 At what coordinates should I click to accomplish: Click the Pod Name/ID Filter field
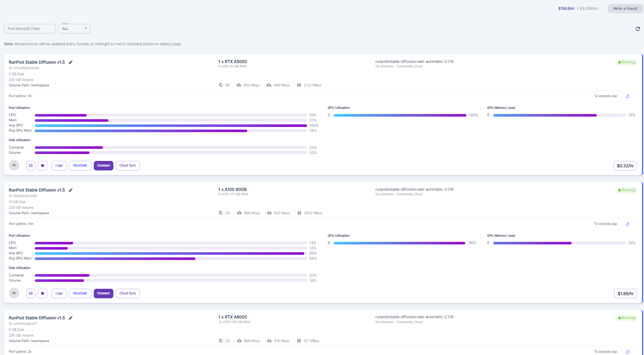(30, 29)
